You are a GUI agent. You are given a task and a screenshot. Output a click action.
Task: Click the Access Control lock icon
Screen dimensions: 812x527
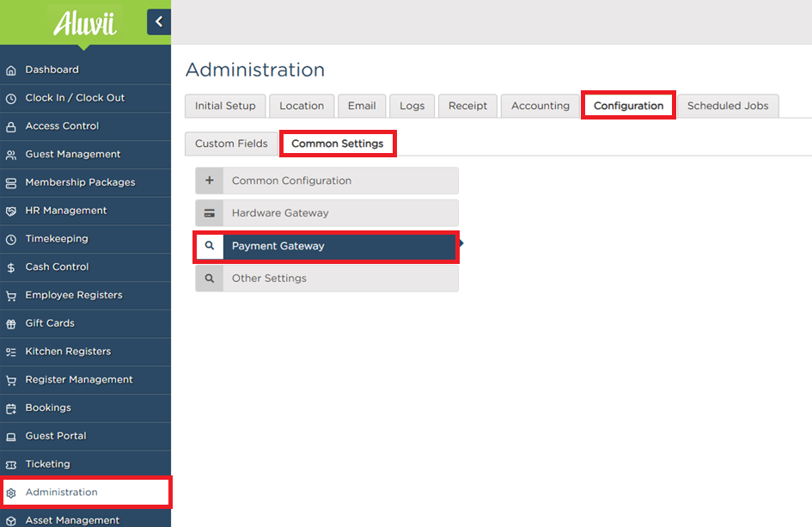11,126
